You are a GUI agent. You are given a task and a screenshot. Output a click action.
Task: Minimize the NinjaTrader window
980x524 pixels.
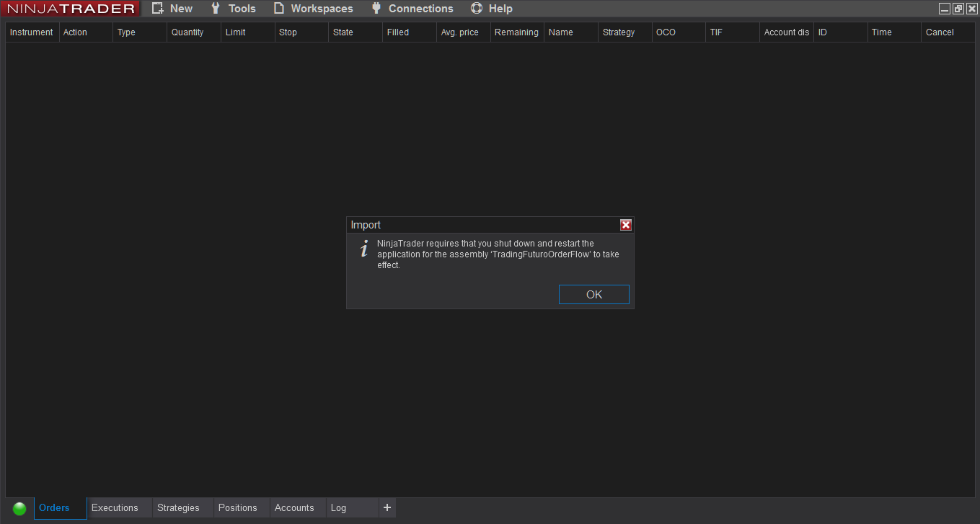click(x=945, y=9)
